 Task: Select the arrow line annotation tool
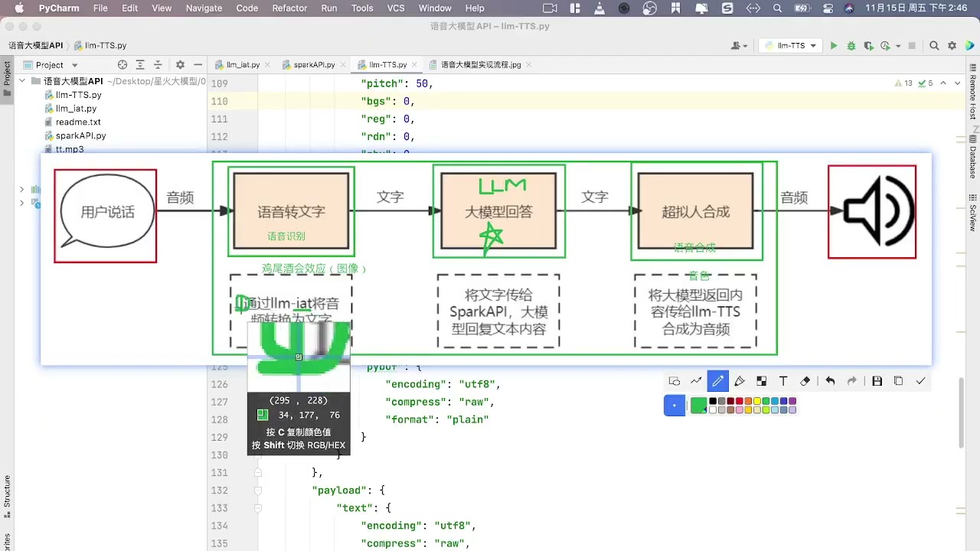click(696, 381)
